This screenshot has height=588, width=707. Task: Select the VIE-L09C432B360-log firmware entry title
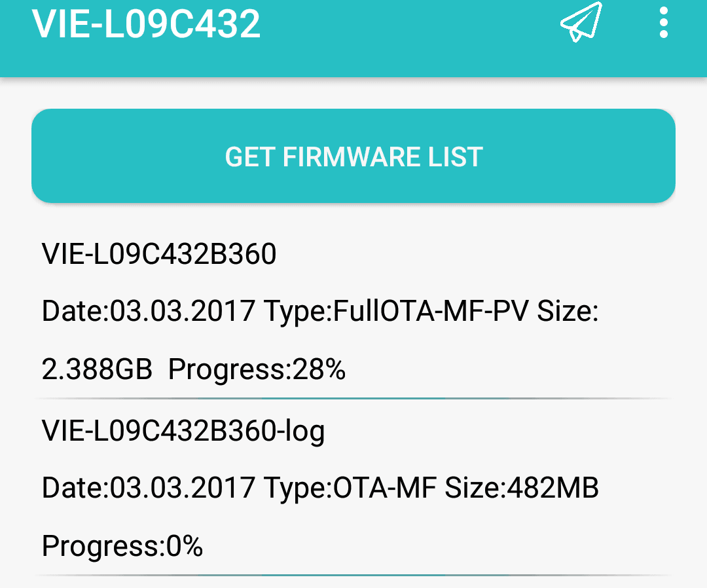pos(183,431)
